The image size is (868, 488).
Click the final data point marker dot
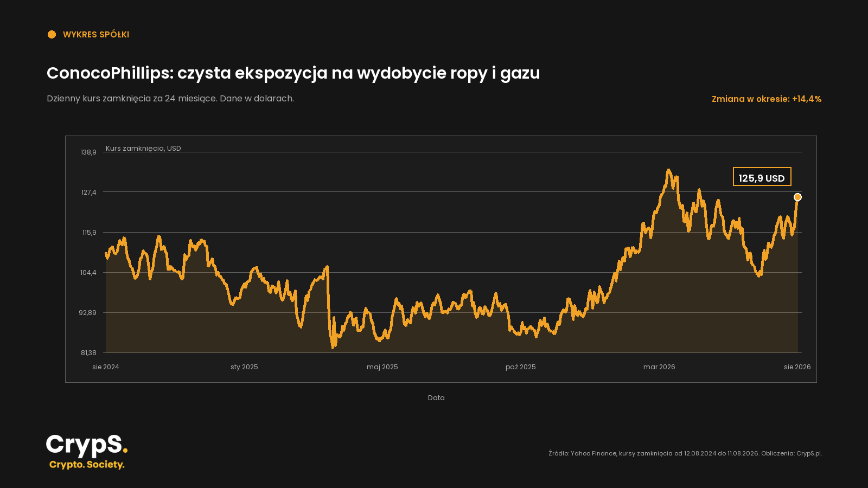coord(797,197)
